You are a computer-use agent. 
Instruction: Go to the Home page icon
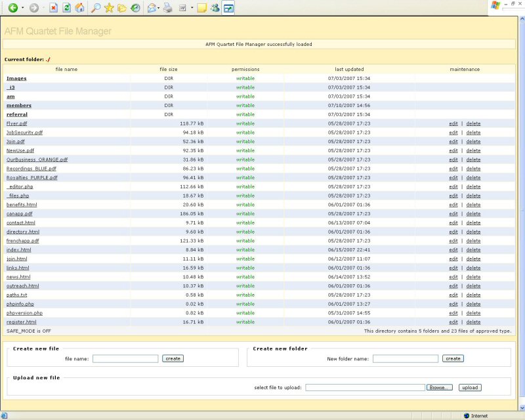click(79, 8)
